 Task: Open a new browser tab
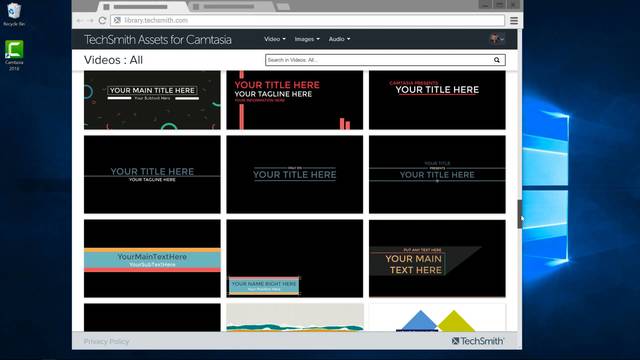[x=283, y=7]
